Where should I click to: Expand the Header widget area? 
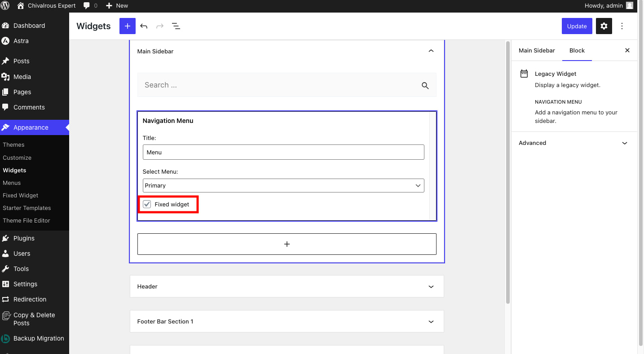click(x=287, y=286)
